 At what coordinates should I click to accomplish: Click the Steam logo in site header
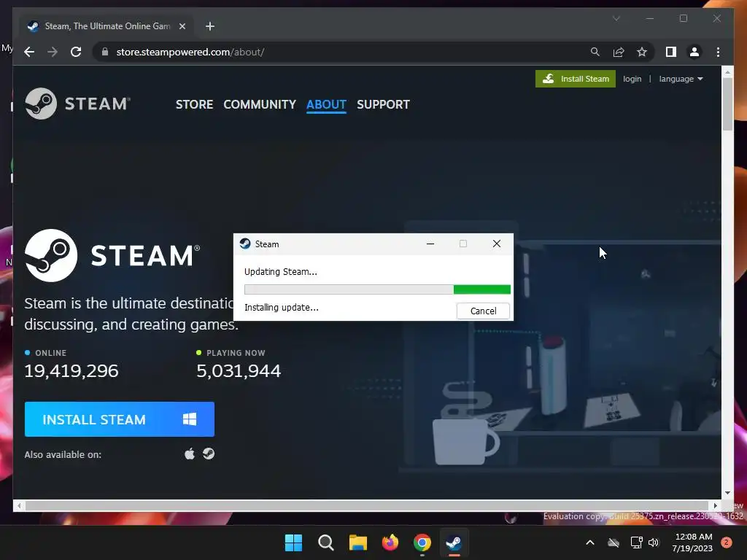(x=77, y=104)
